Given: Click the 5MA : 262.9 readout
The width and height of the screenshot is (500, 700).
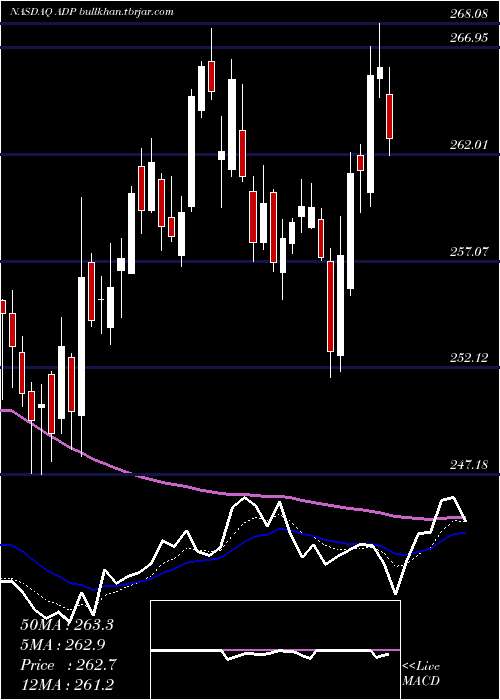Looking at the screenshot, I should coord(63,645).
